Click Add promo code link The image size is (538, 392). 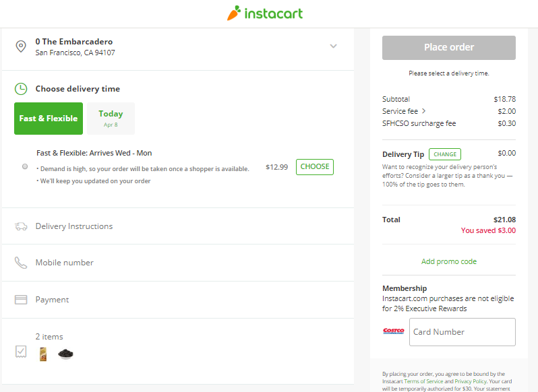pyautogui.click(x=449, y=261)
